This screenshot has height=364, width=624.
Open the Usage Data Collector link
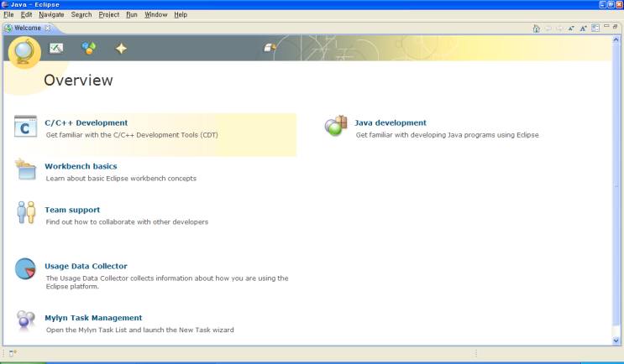(86, 266)
